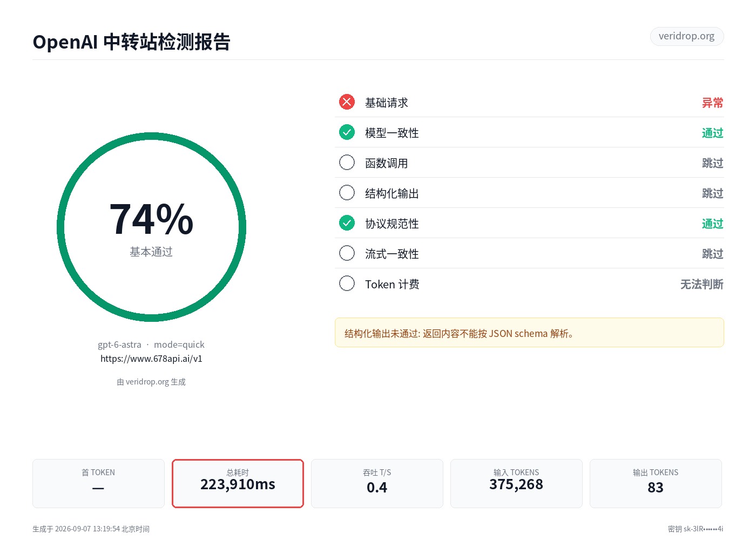
Task: Click the 异常 status label
Action: [712, 103]
